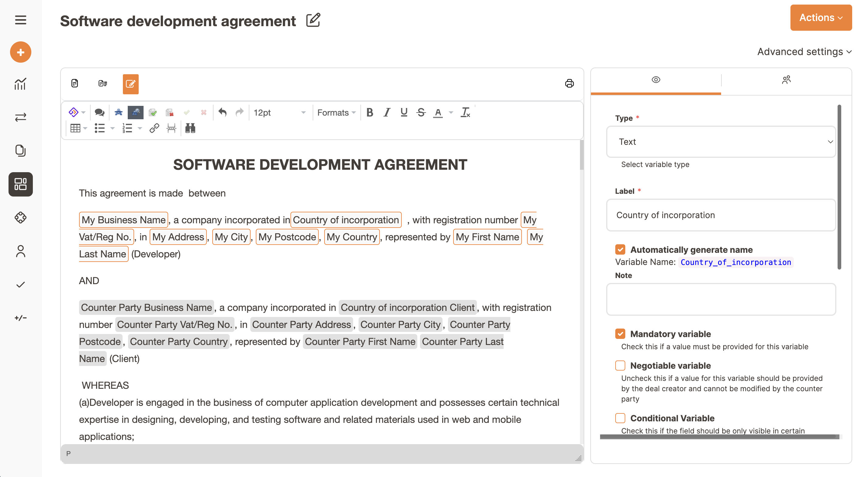Accept all changes document check icon
The height and width of the screenshot is (477, 868).
153,112
